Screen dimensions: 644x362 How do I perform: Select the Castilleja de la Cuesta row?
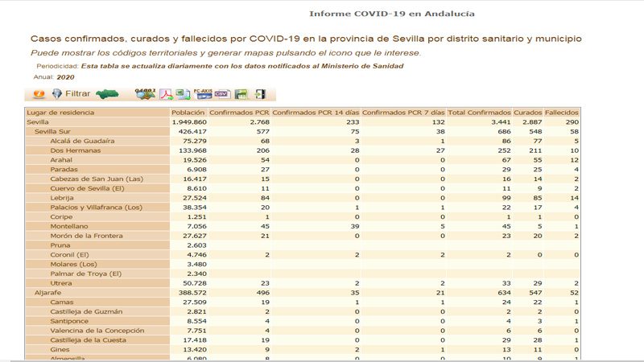(x=88, y=339)
